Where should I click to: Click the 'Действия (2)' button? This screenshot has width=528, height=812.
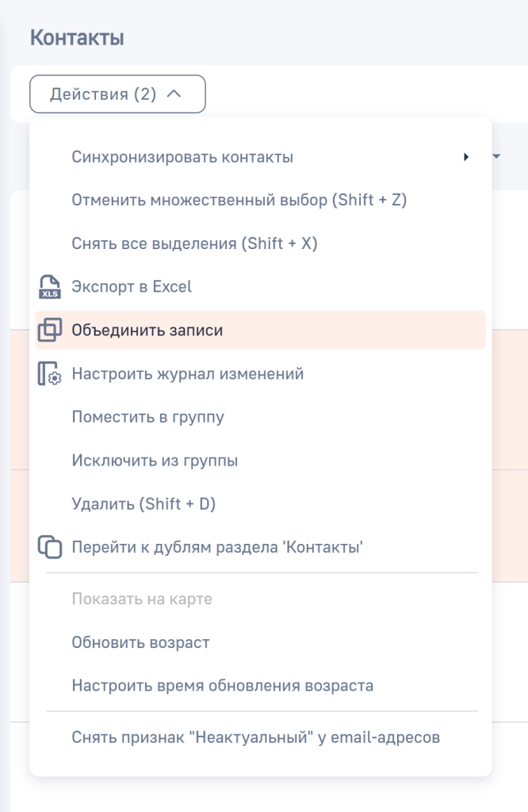(x=117, y=94)
